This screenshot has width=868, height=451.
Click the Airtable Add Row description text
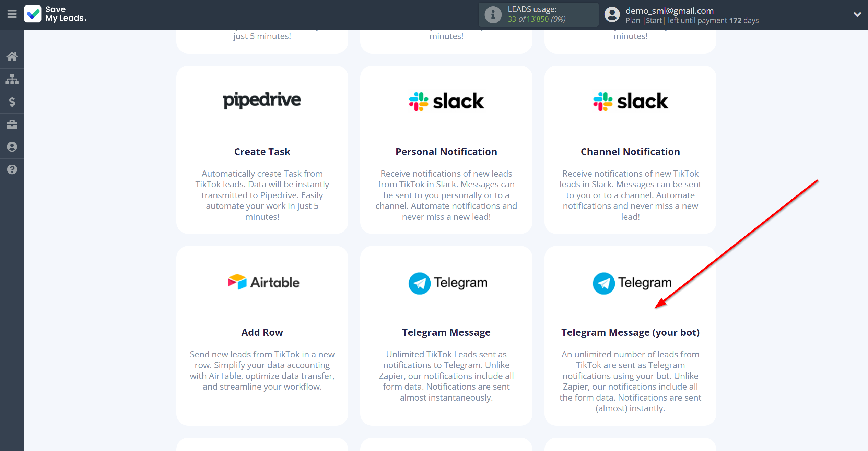[x=262, y=370]
